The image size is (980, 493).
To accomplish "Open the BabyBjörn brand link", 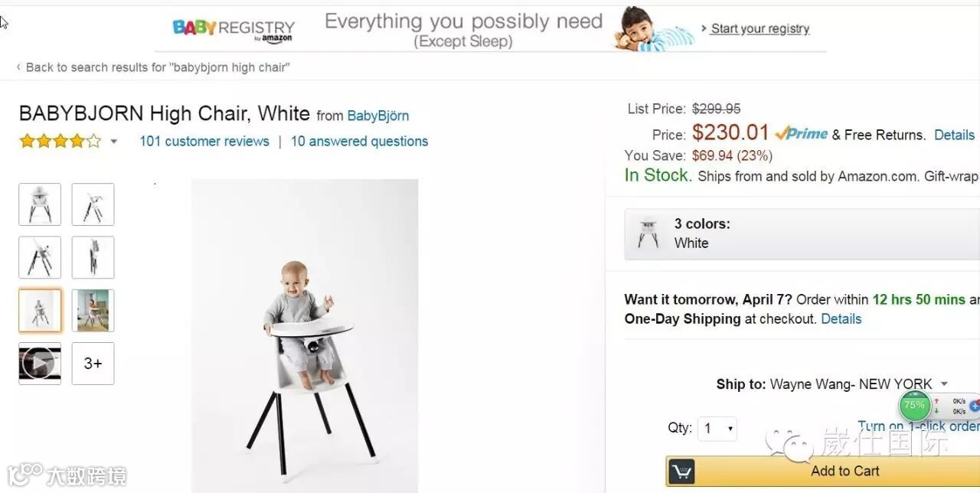I will coord(378,116).
